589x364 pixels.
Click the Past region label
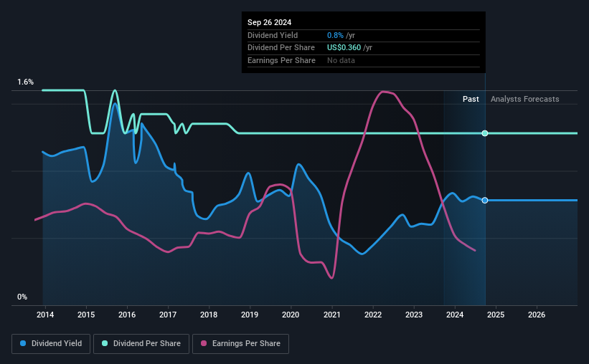coord(471,99)
